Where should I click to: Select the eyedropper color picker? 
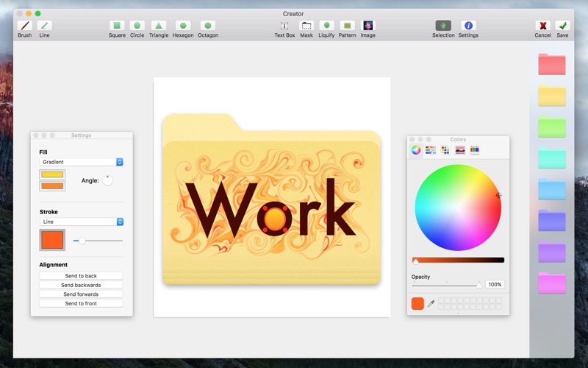431,303
